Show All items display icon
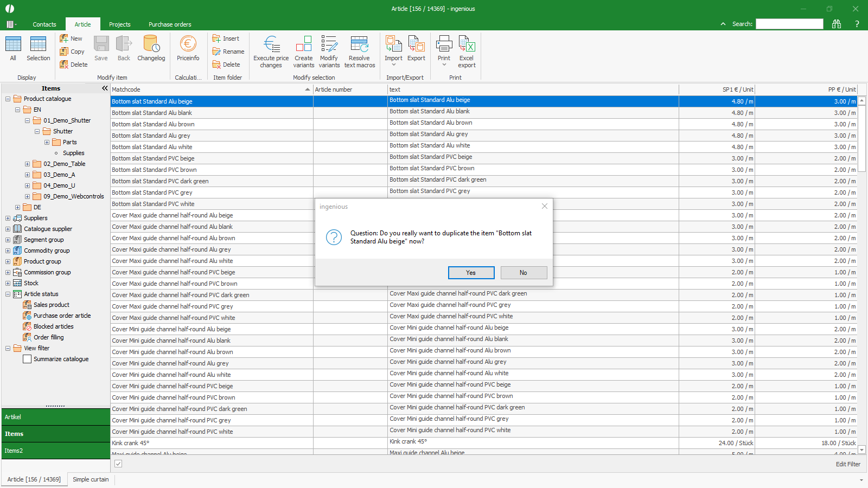Viewport: 868px width, 488px height. pos(13,44)
